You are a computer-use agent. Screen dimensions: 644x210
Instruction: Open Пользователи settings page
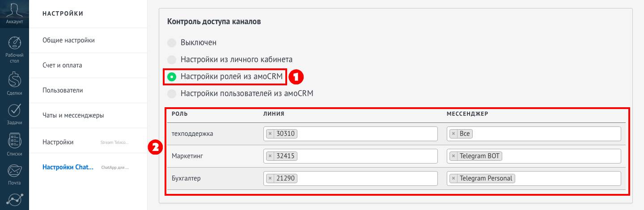pyautogui.click(x=63, y=90)
